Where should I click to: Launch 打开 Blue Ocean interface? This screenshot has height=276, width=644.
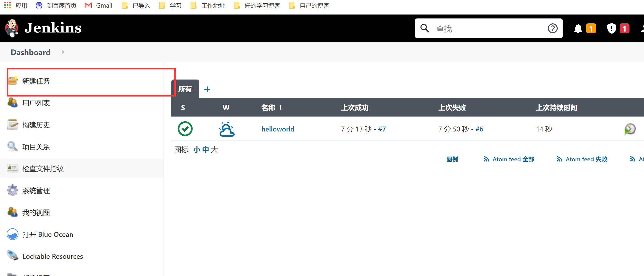47,234
